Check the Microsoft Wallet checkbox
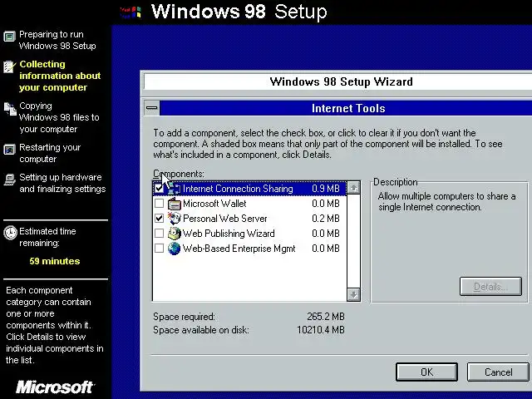 [159, 204]
